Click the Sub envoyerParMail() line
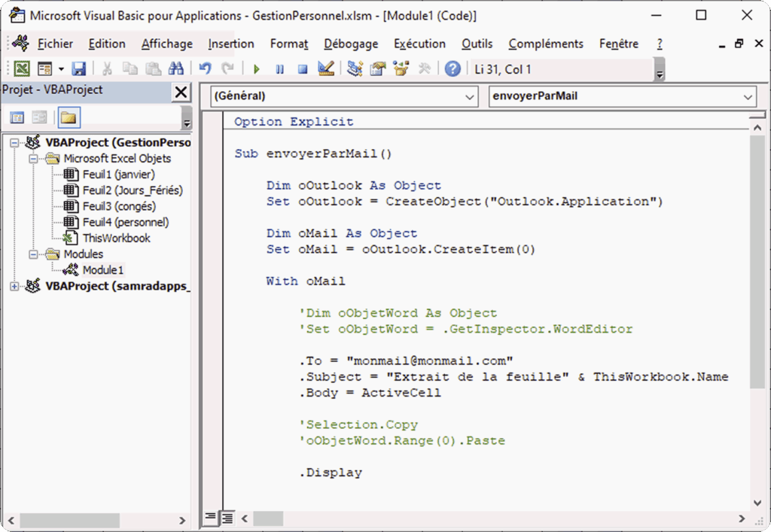The width and height of the screenshot is (771, 532). click(313, 154)
